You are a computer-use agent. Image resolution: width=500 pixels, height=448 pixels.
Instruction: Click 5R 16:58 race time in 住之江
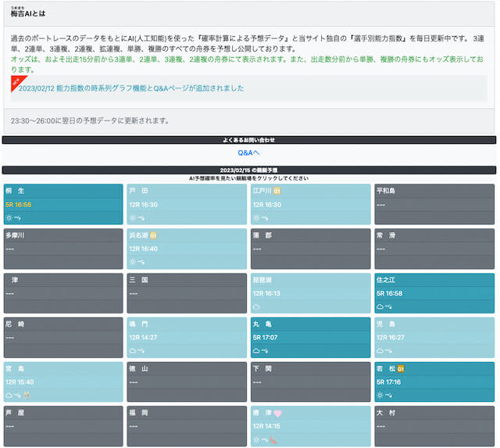point(389,293)
